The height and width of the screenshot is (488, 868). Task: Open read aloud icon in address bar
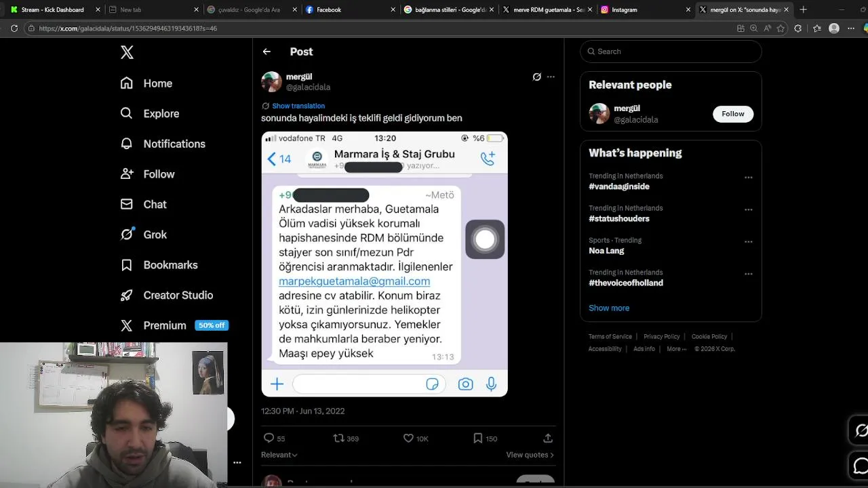(767, 28)
